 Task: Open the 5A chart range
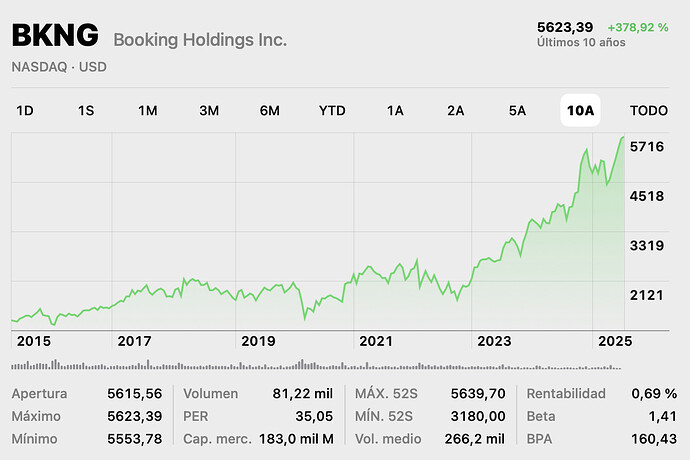[x=518, y=110]
